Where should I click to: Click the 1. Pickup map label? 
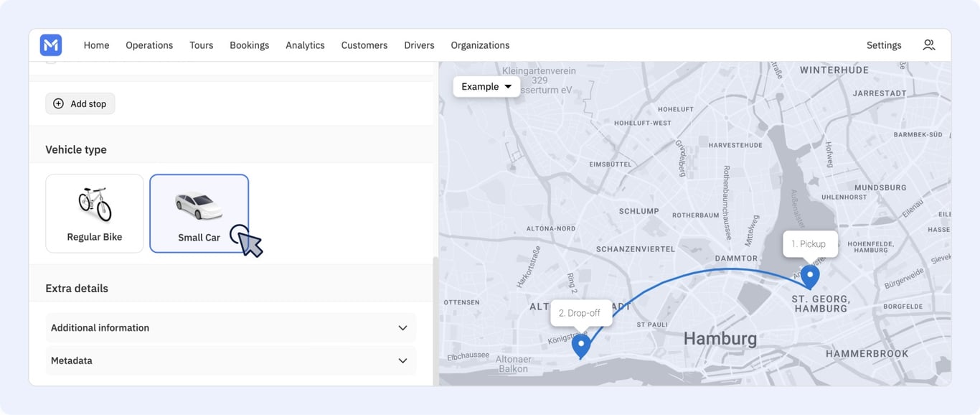pos(810,244)
